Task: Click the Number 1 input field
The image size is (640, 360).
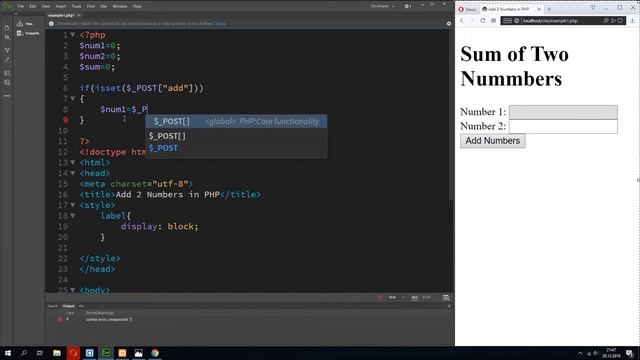Action: click(x=563, y=112)
